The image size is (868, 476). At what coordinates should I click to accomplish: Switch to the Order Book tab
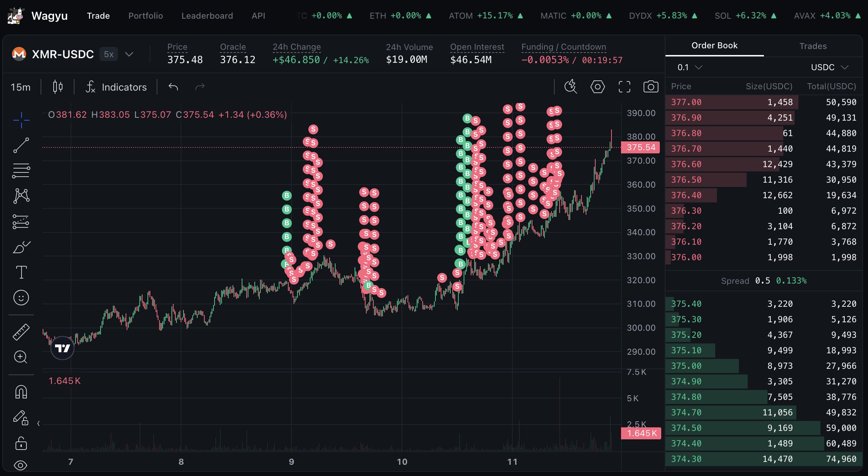(715, 45)
